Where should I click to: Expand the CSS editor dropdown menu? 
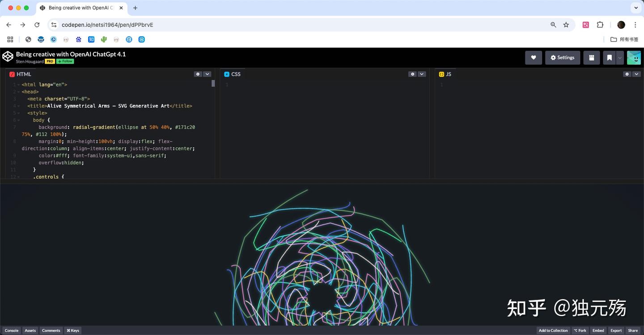422,74
